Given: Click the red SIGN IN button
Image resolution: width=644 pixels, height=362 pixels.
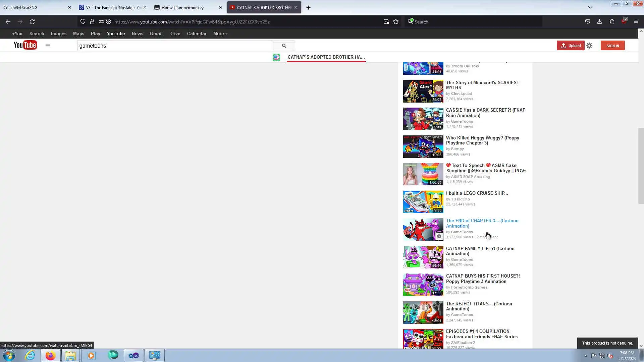Looking at the screenshot, I should tap(612, 46).
